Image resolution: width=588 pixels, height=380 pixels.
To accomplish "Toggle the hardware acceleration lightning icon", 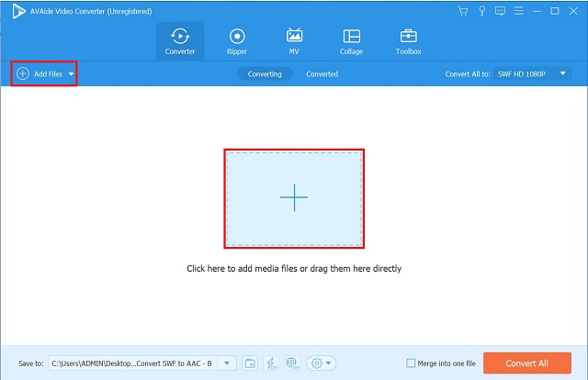I will (272, 363).
